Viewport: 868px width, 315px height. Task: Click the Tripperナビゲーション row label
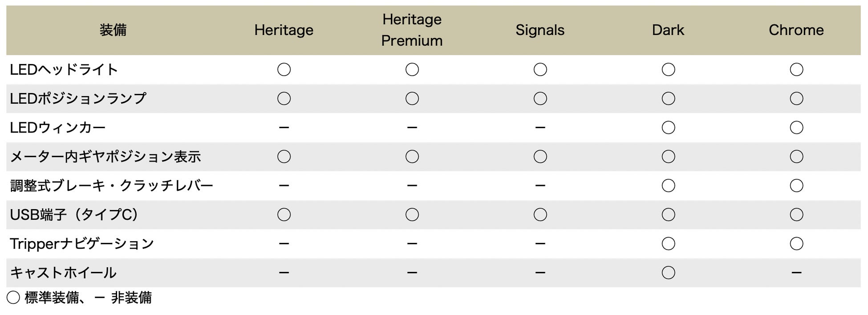(x=82, y=244)
